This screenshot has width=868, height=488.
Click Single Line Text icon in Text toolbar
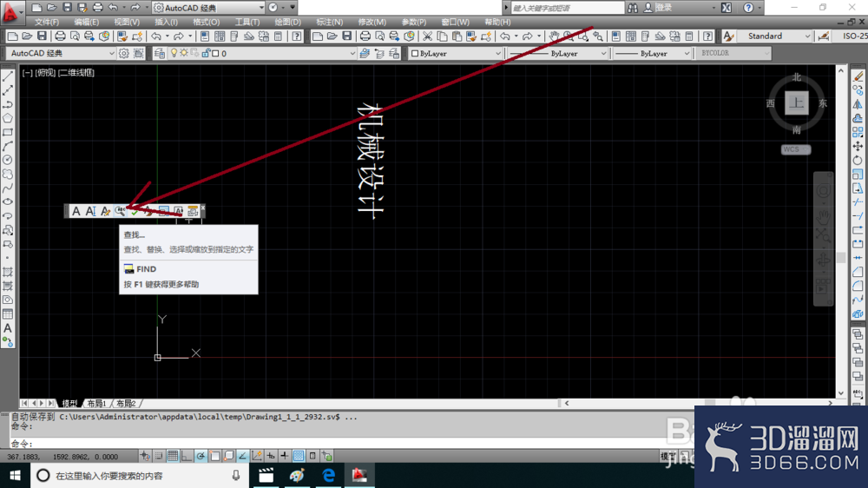[90, 211]
